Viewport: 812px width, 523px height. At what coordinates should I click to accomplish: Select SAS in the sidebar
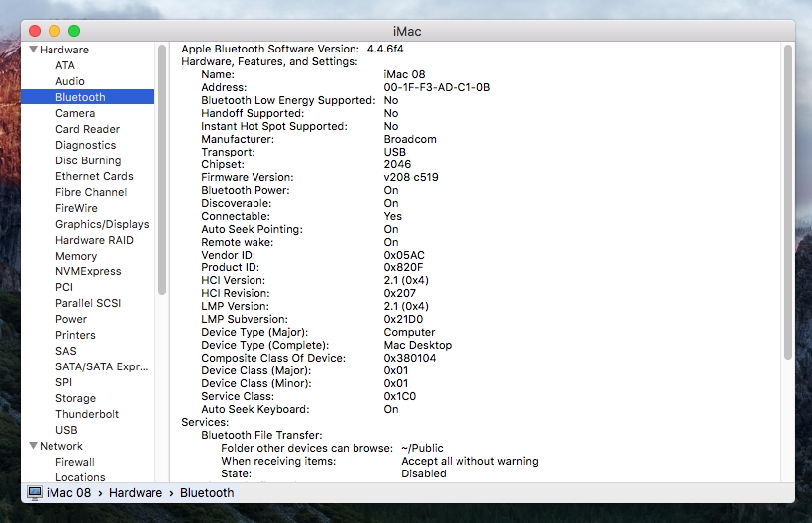pyautogui.click(x=65, y=351)
